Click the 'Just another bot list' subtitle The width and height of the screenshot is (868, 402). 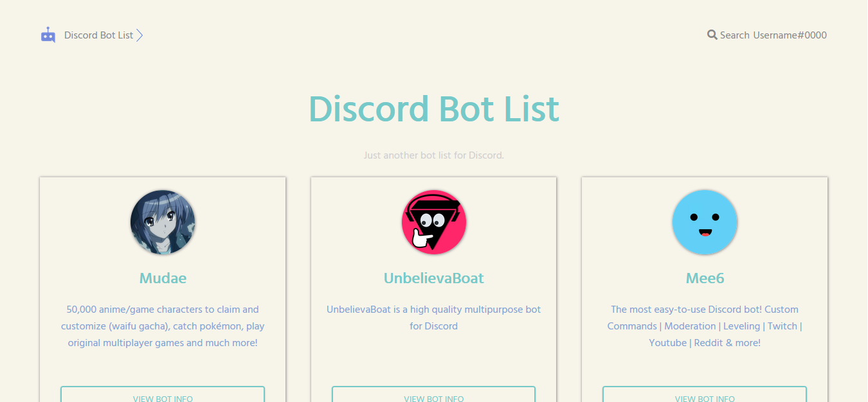(x=434, y=155)
